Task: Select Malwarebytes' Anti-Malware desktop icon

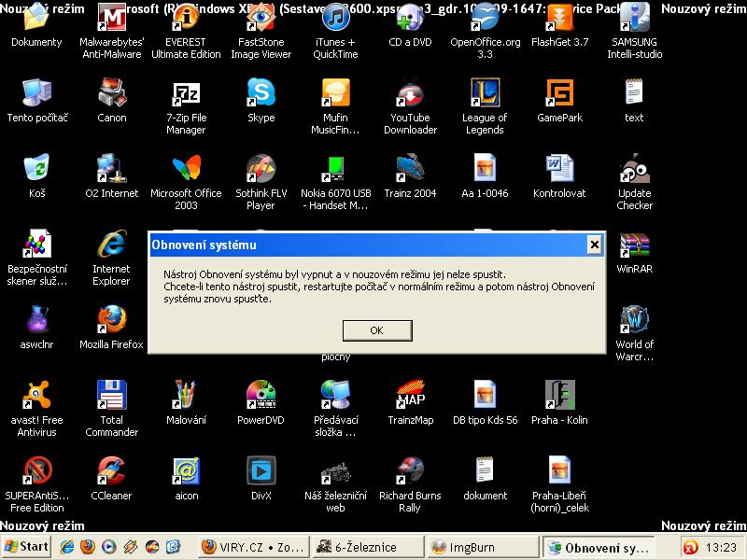Action: point(111,17)
